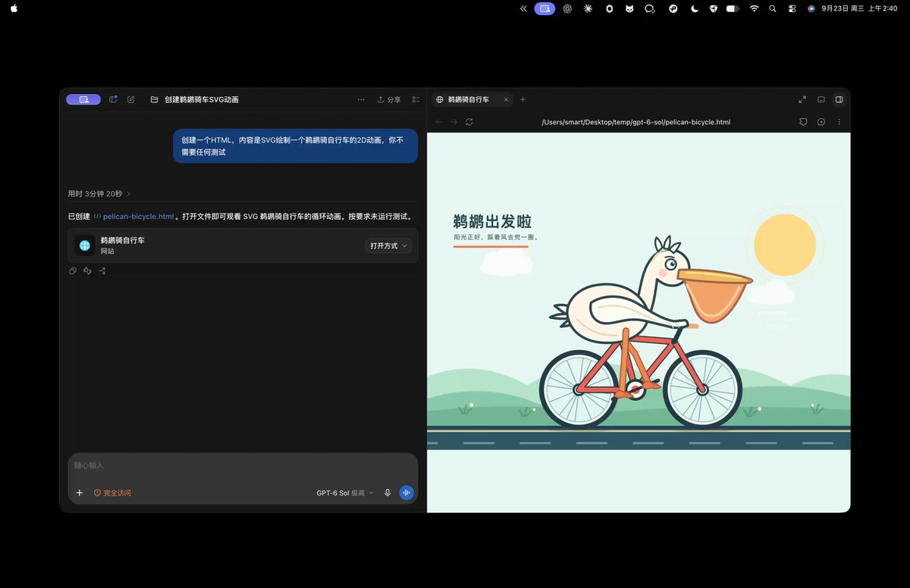Viewport: 910px width, 588px height.
Task: Copy the response with the copy icon
Action: pos(73,271)
